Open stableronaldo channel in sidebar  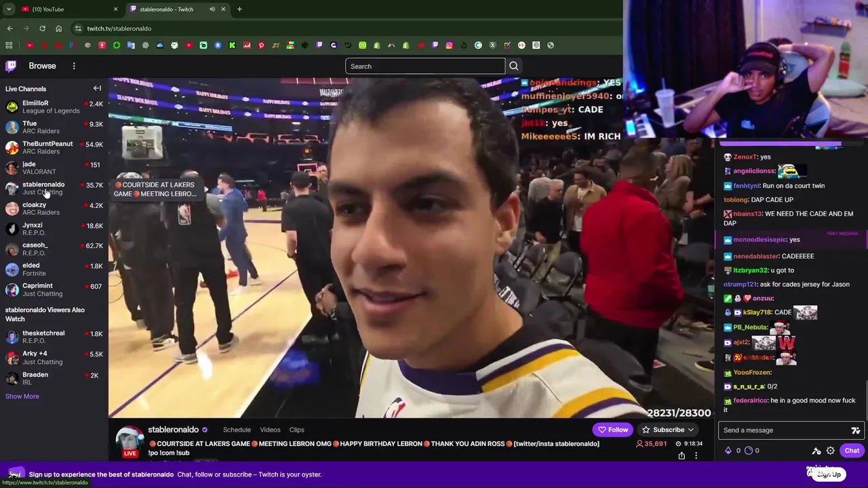pyautogui.click(x=54, y=188)
